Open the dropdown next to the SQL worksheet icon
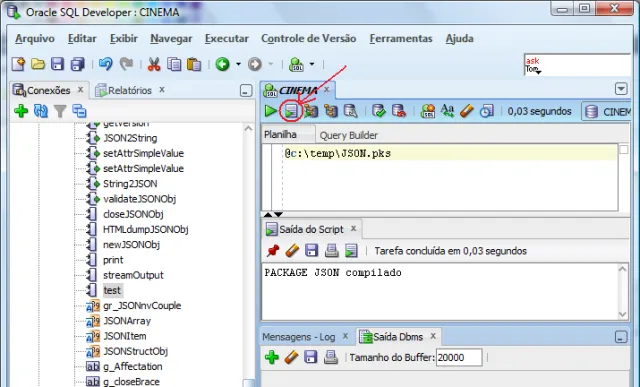The width and height of the screenshot is (640, 387). click(x=312, y=64)
